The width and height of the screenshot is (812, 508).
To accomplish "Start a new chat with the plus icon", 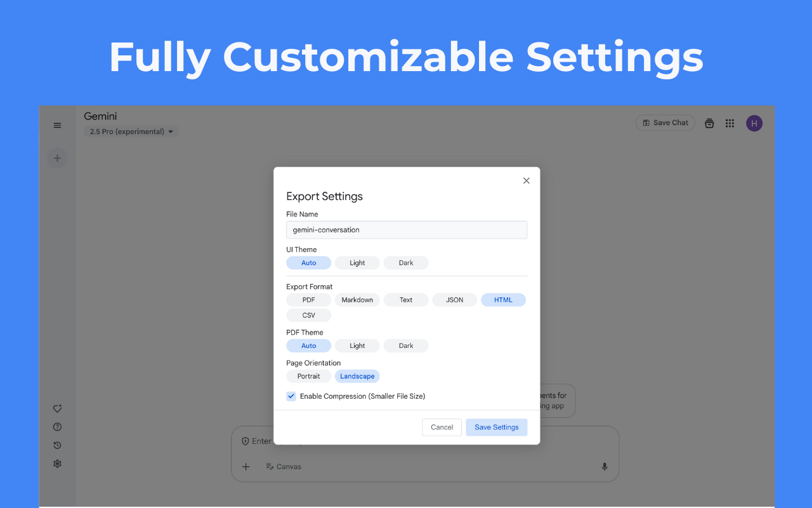I will [x=57, y=157].
